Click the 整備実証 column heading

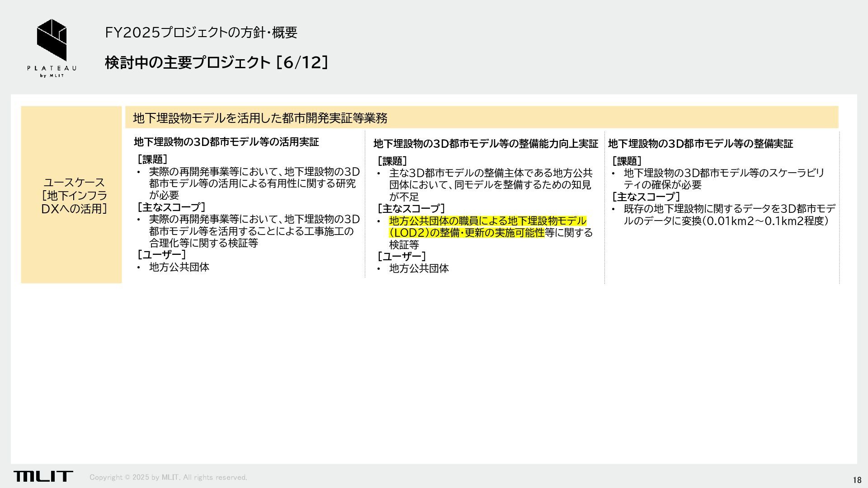click(700, 144)
